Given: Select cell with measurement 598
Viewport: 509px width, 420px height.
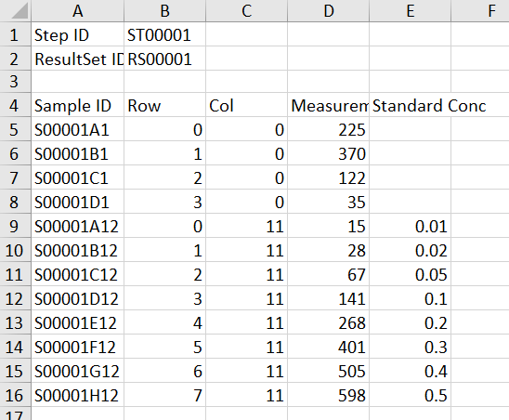Looking at the screenshot, I should (x=328, y=395).
